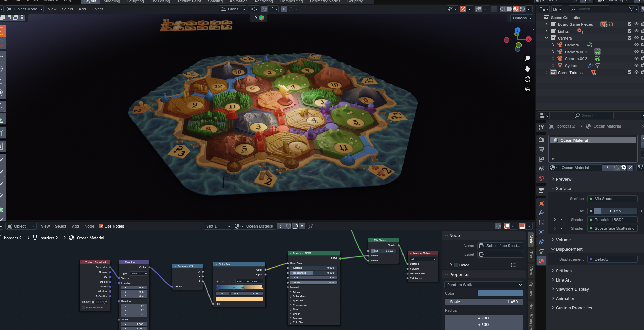Toggle From Instancer checkbox in Texture Coordinate node
Screen dimensions: 644x330
tap(84, 308)
